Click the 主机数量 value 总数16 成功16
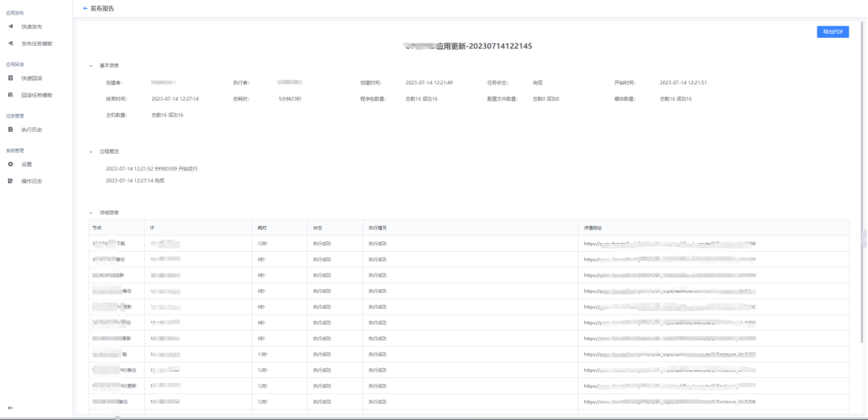This screenshot has height=420, width=868. [x=167, y=115]
